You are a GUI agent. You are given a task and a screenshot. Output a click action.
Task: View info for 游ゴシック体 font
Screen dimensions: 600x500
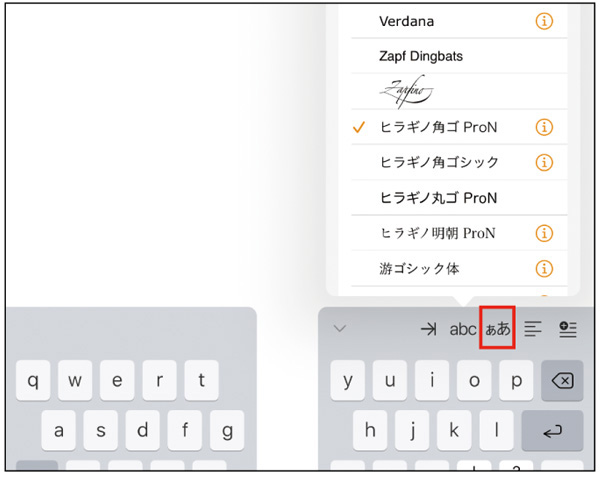(x=544, y=268)
